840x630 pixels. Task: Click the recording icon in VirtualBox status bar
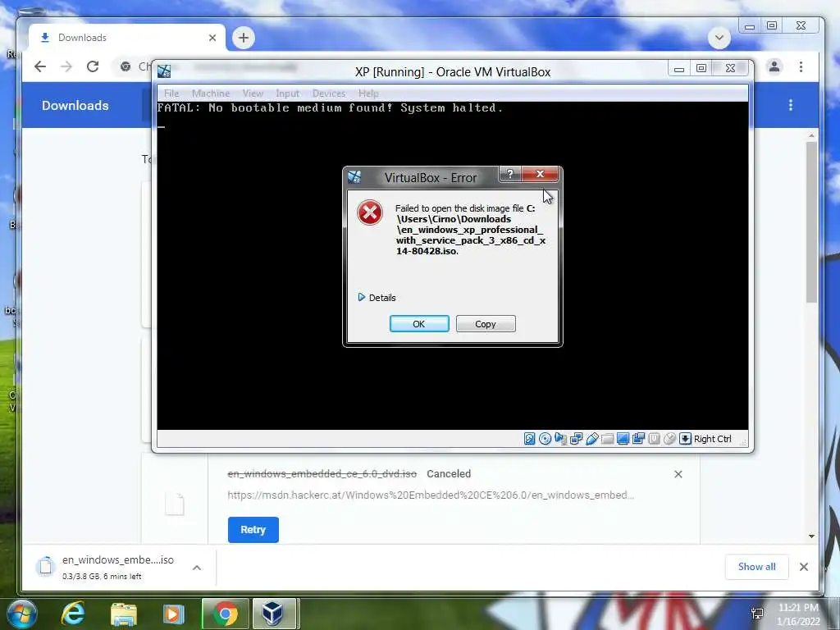[x=638, y=439]
